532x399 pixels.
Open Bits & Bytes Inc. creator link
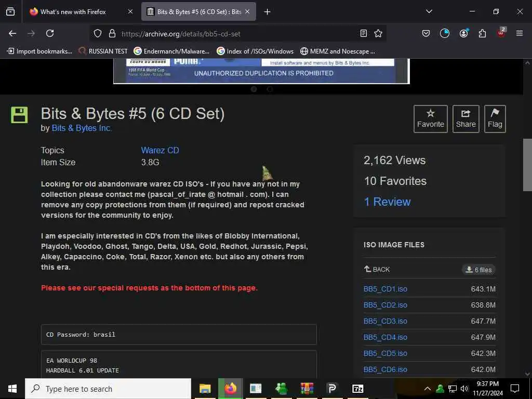click(82, 128)
